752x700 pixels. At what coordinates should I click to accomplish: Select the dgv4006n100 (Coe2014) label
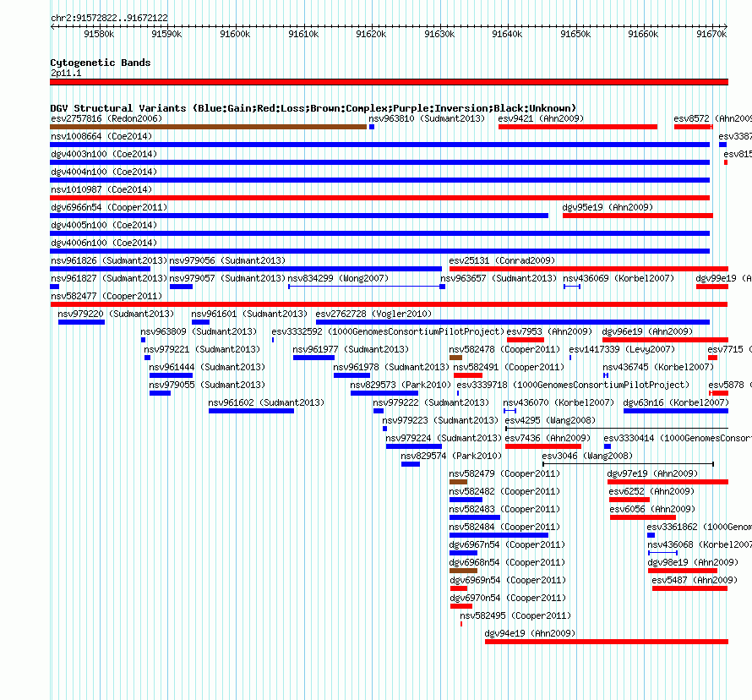[104, 243]
